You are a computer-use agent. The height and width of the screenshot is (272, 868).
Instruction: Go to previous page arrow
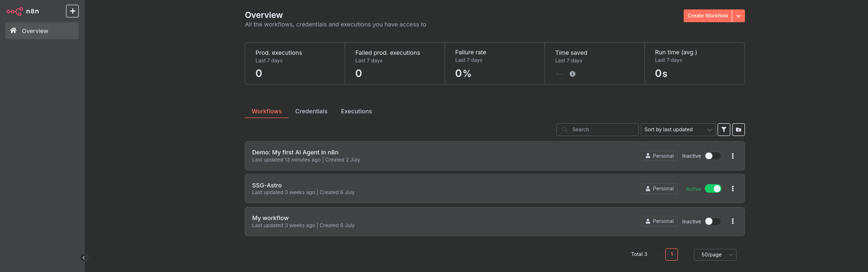(658, 255)
